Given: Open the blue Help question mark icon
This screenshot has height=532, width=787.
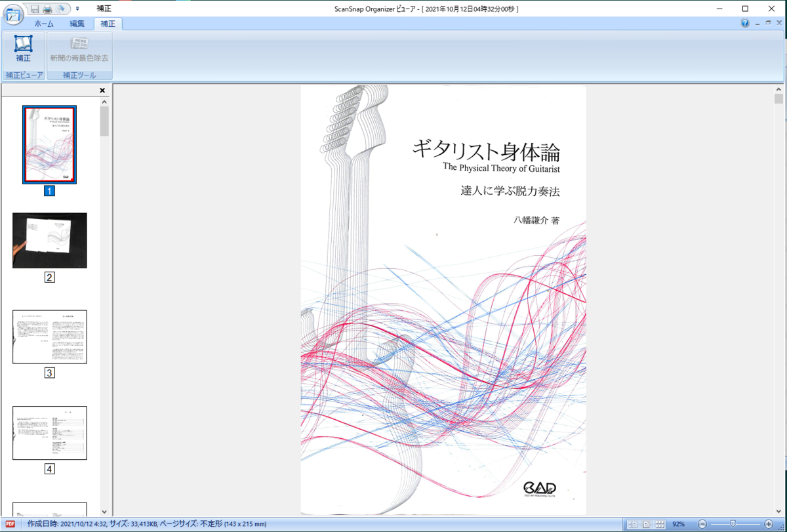Looking at the screenshot, I should 745,23.
